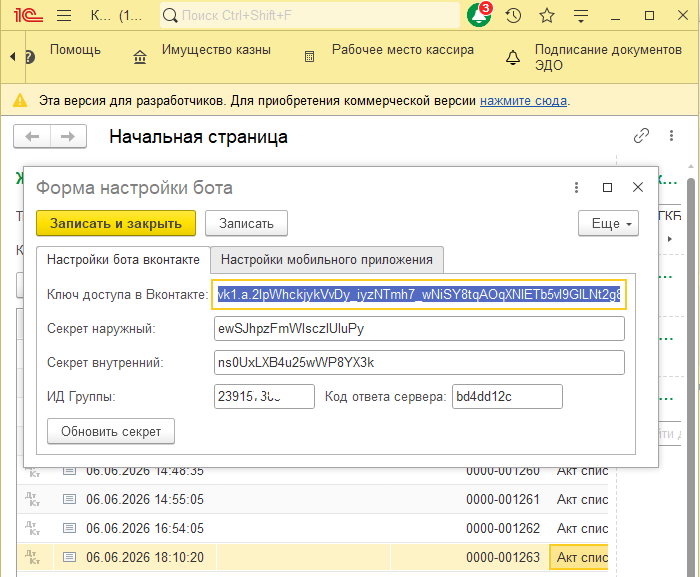Select Настройки бота вконтакте tab
Screen dimensions: 700x577
pos(123,259)
